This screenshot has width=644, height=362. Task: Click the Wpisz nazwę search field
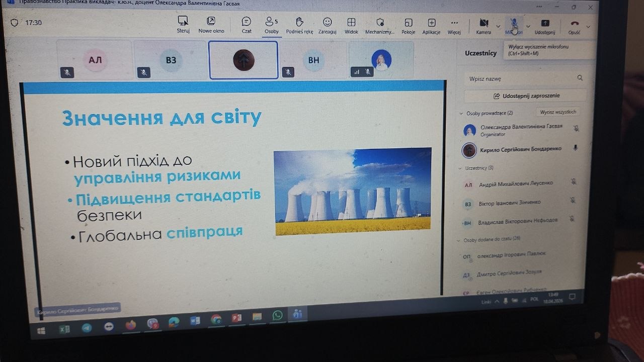click(521, 79)
